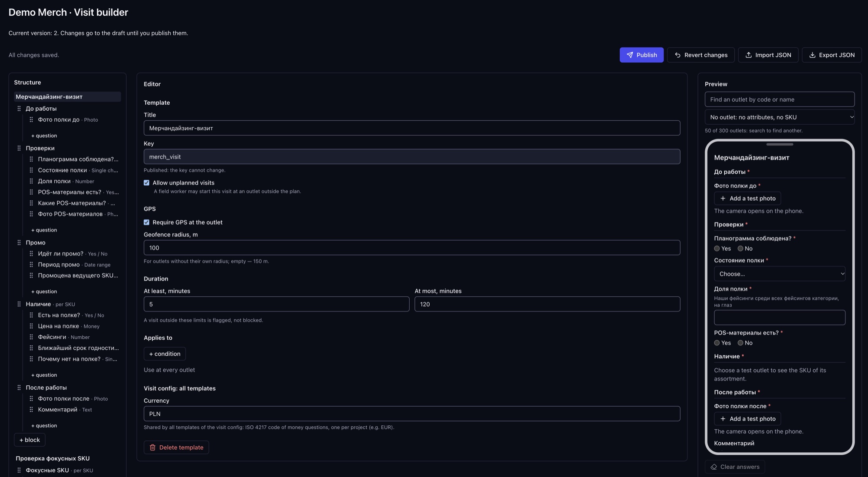
Task: Add a condition under Applies to
Action: pos(164,354)
